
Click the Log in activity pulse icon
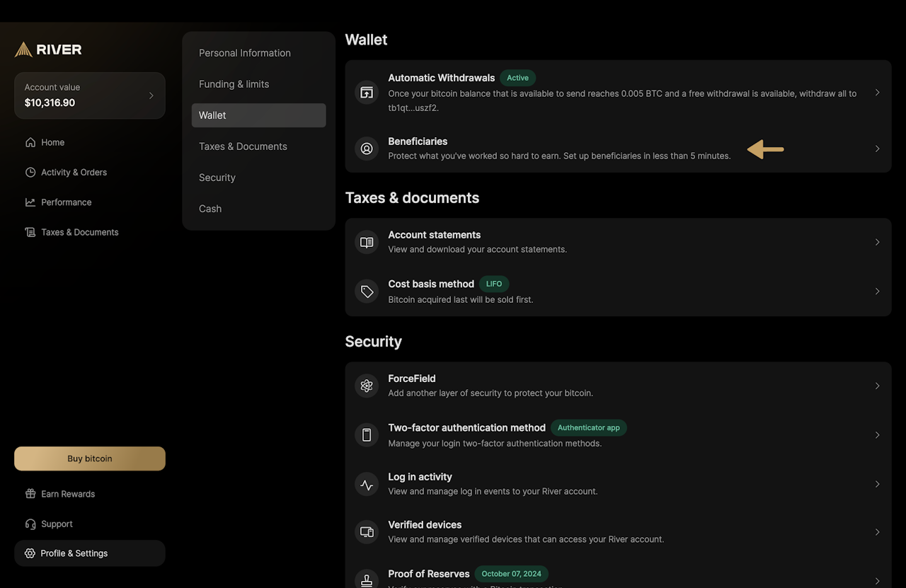(x=367, y=485)
